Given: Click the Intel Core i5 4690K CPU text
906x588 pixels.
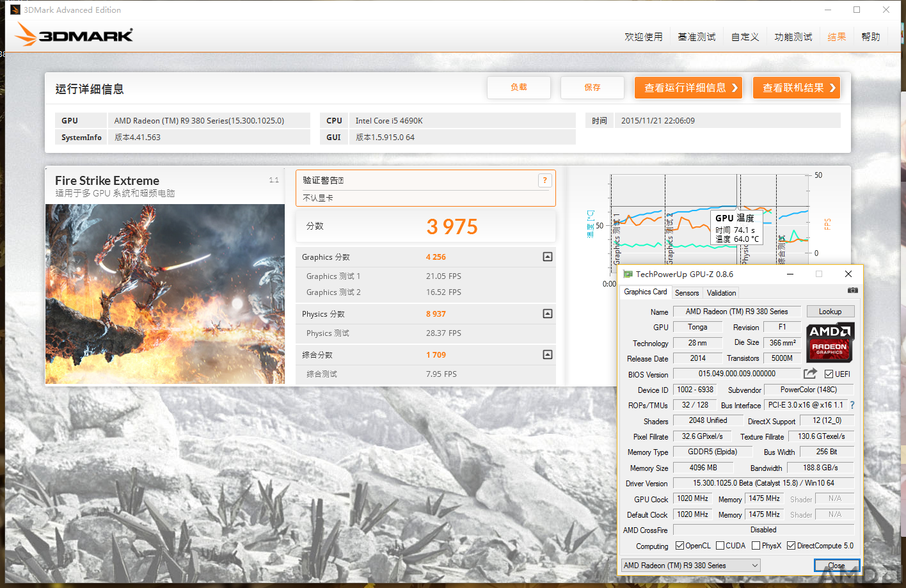Looking at the screenshot, I should click(x=389, y=121).
